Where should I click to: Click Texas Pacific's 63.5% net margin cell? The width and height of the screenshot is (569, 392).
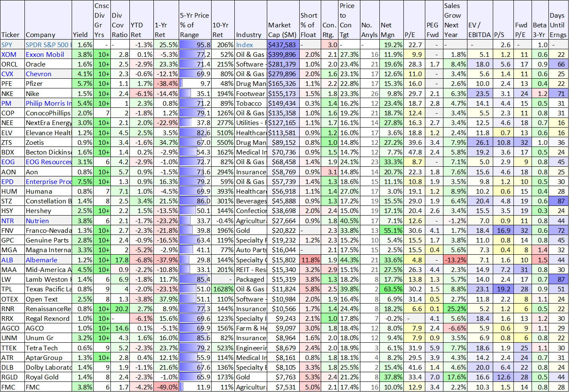tap(392, 289)
